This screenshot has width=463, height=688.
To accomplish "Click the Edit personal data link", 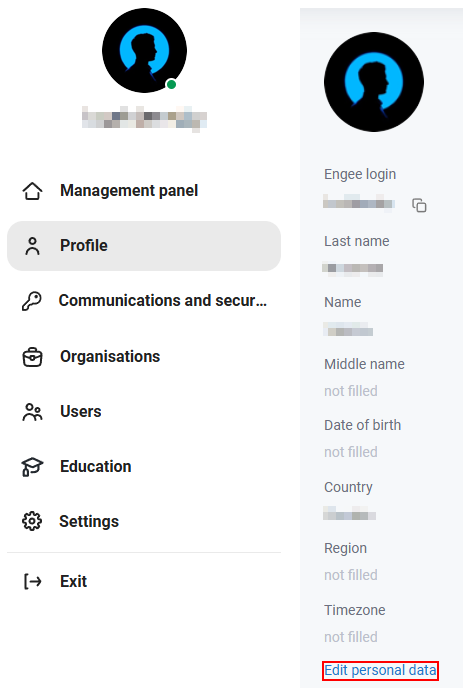I will [380, 670].
